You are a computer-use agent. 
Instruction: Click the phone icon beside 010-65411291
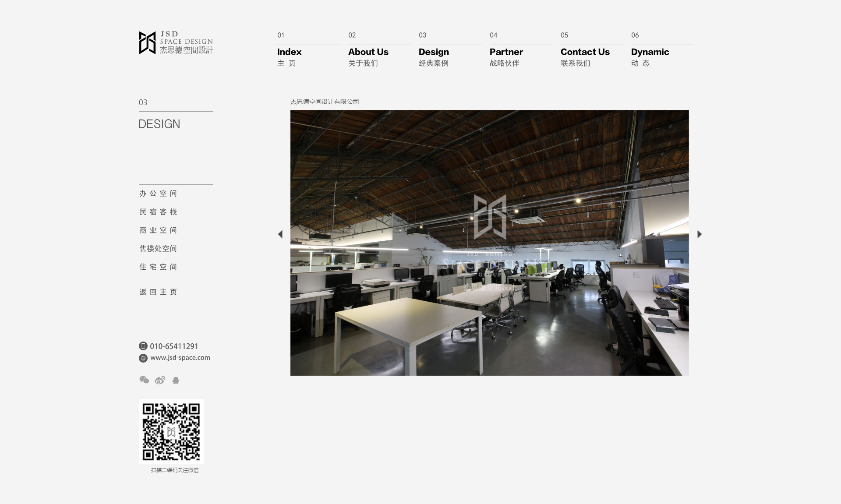tap(143, 346)
